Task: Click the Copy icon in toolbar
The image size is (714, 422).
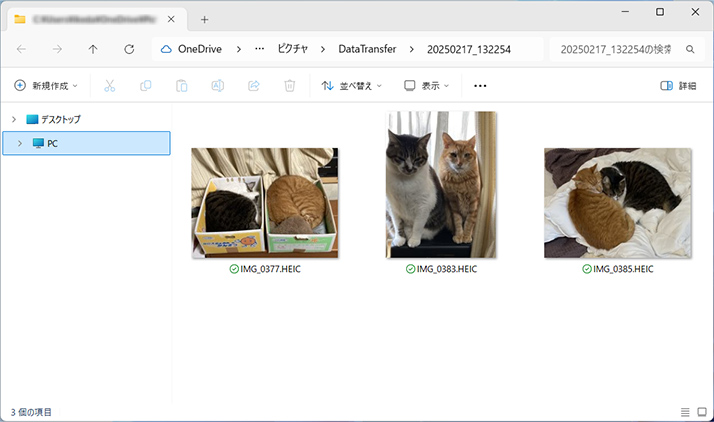Action: tap(146, 86)
